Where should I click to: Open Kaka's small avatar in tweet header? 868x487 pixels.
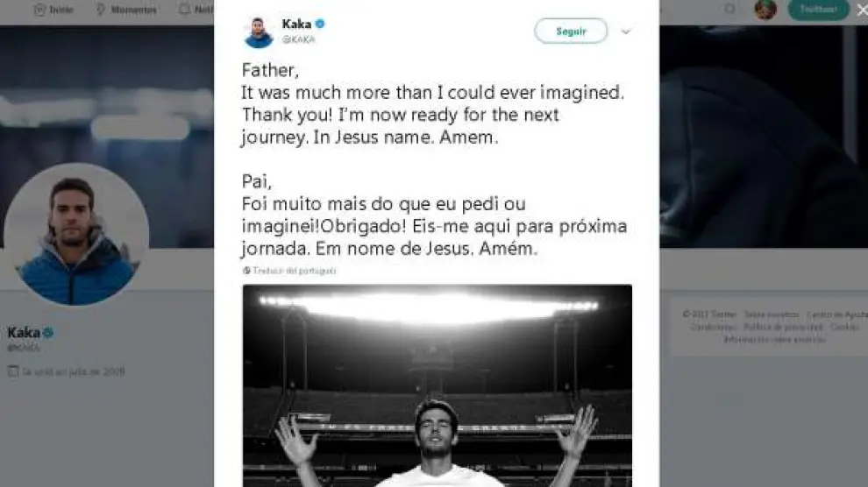(259, 32)
